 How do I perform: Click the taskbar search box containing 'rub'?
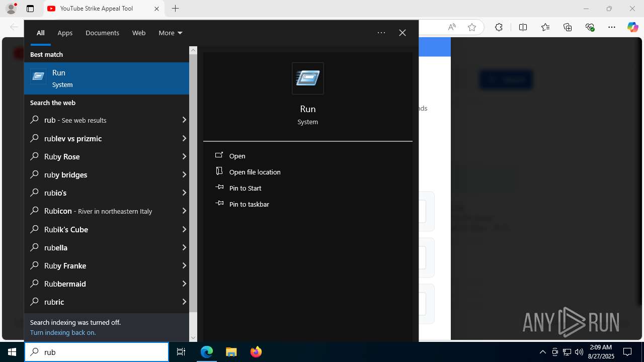[x=97, y=352]
